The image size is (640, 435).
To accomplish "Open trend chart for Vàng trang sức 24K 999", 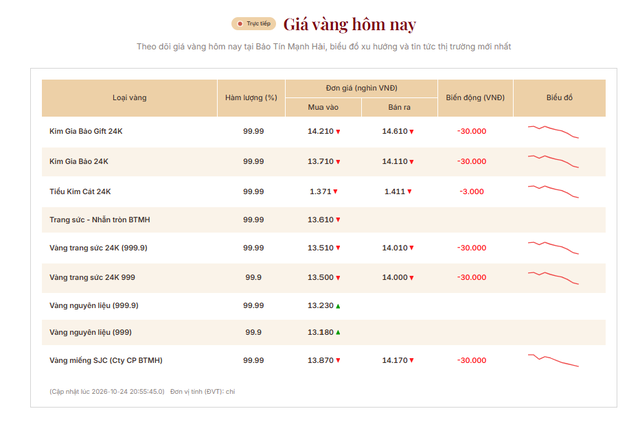I will coord(553,277).
